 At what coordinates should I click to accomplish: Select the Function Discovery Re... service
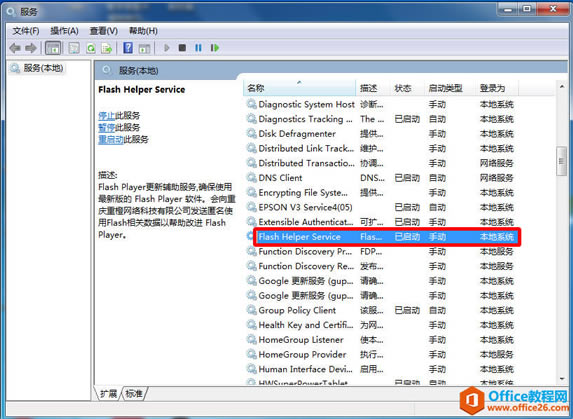click(382, 266)
